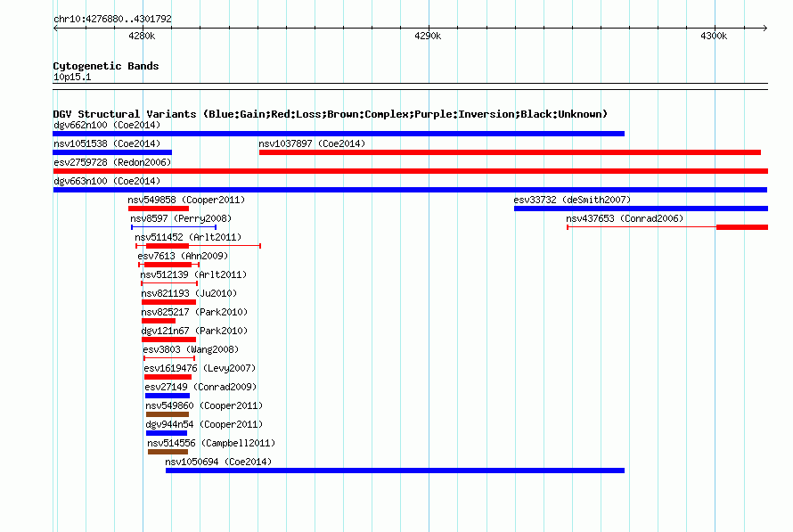Open esv1619476 (Levy2007) variant label
The image size is (793, 532).
click(200, 368)
